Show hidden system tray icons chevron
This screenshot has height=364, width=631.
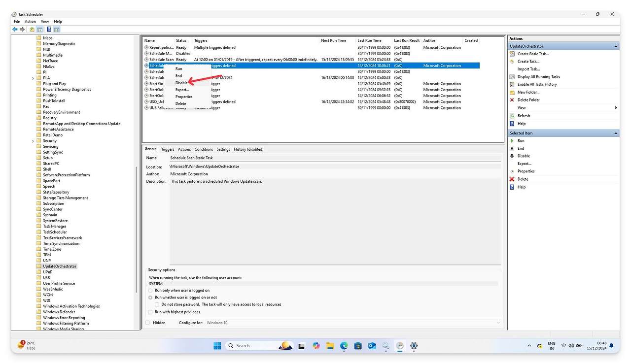coord(529,346)
